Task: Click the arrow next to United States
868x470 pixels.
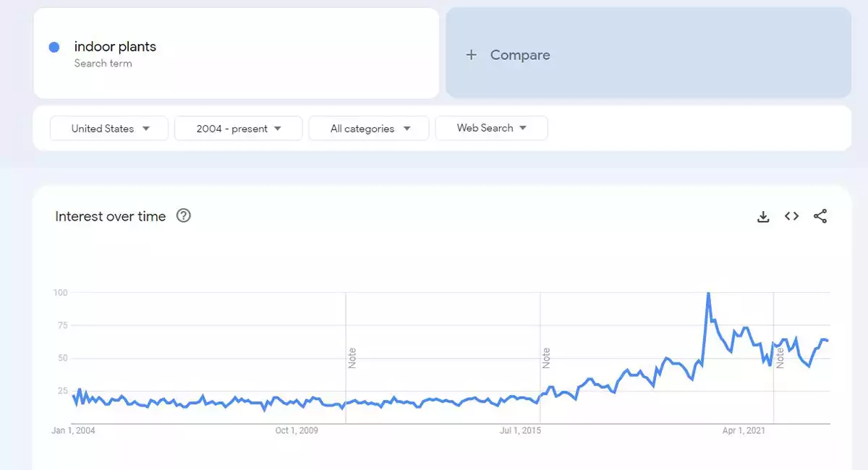Action: click(x=146, y=128)
